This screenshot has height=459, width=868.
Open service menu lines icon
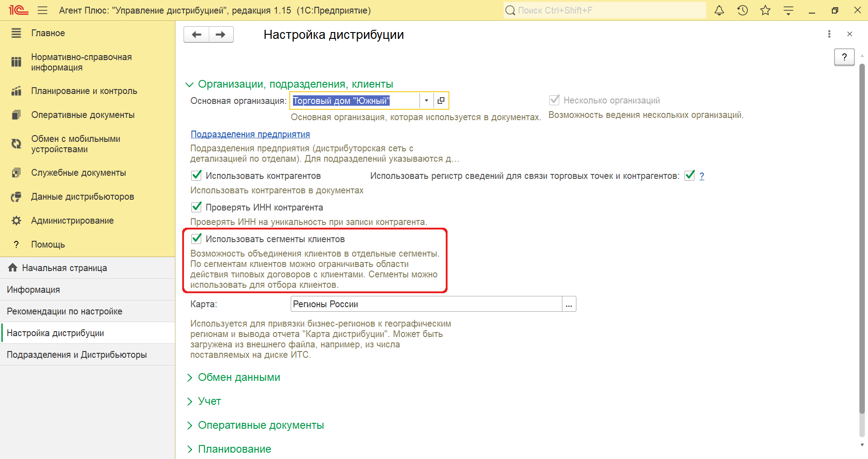(x=788, y=10)
